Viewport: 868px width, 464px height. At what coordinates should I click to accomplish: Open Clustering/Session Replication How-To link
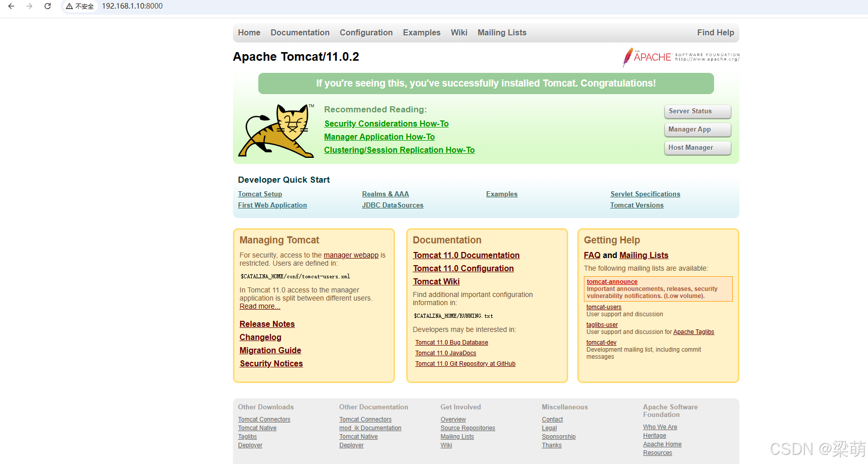[x=400, y=150]
